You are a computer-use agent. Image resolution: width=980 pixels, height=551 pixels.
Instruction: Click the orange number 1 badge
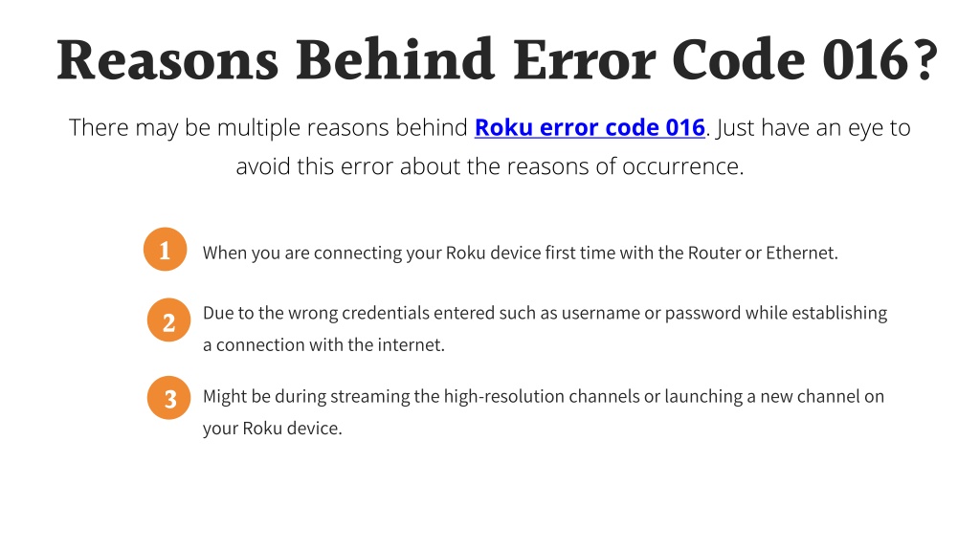point(165,250)
